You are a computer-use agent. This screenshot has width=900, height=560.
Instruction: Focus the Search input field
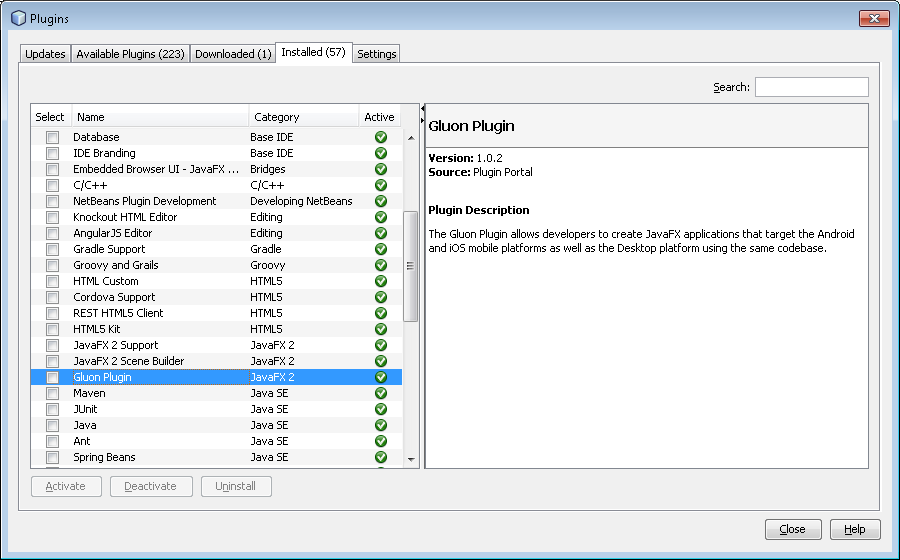click(812, 87)
